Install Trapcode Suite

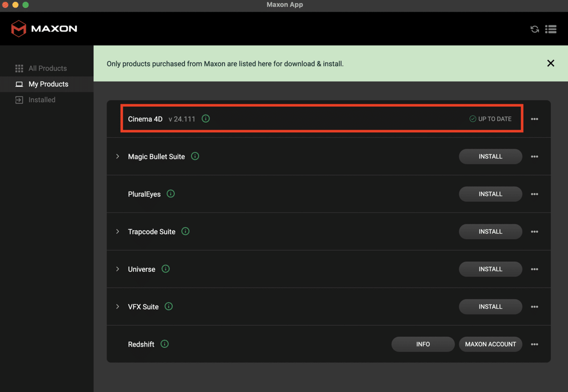tap(490, 232)
